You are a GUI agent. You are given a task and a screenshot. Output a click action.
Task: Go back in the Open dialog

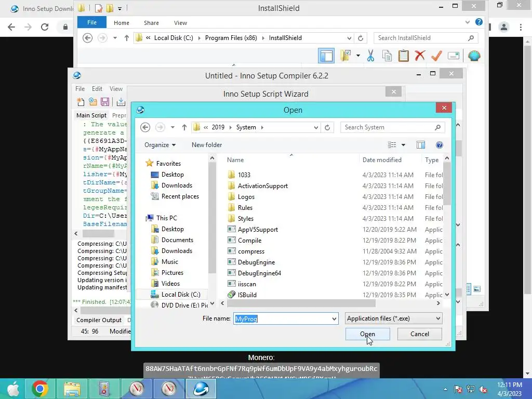click(x=145, y=127)
